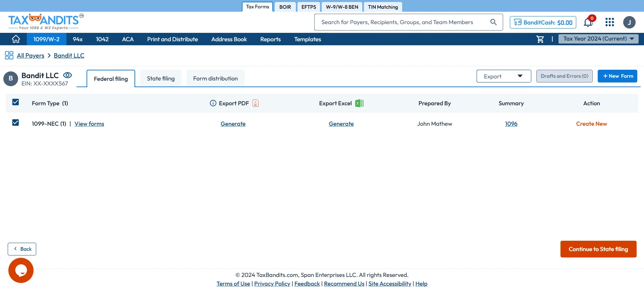
Task: Open the Bandit LLC breadcrumb link
Action: tap(69, 56)
